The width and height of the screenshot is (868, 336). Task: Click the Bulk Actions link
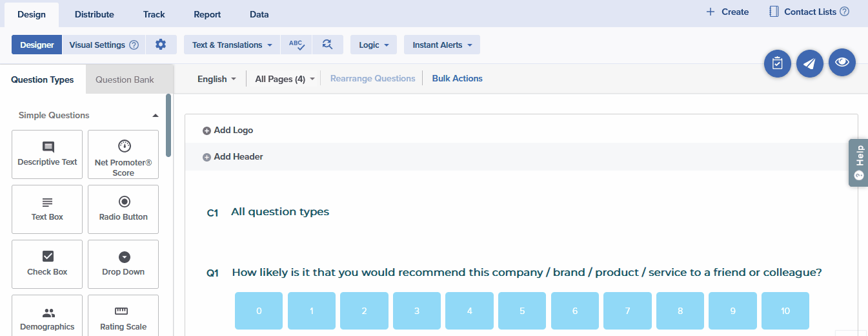point(457,79)
